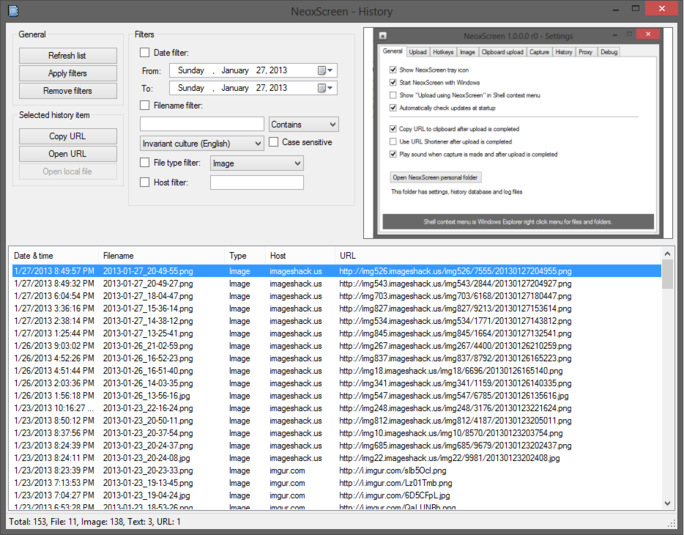Click URL http://i.imgur.com/Lz01Tmb.png

396,483
